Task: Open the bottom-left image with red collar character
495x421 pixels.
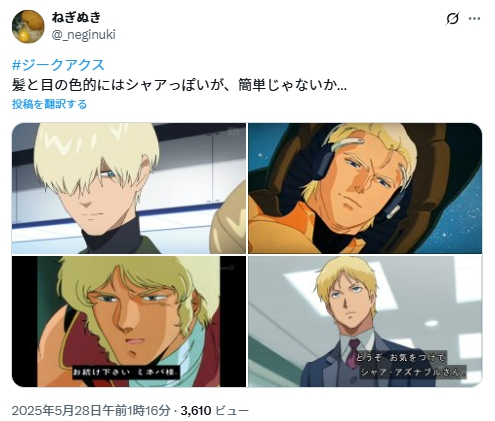Action: [129, 321]
